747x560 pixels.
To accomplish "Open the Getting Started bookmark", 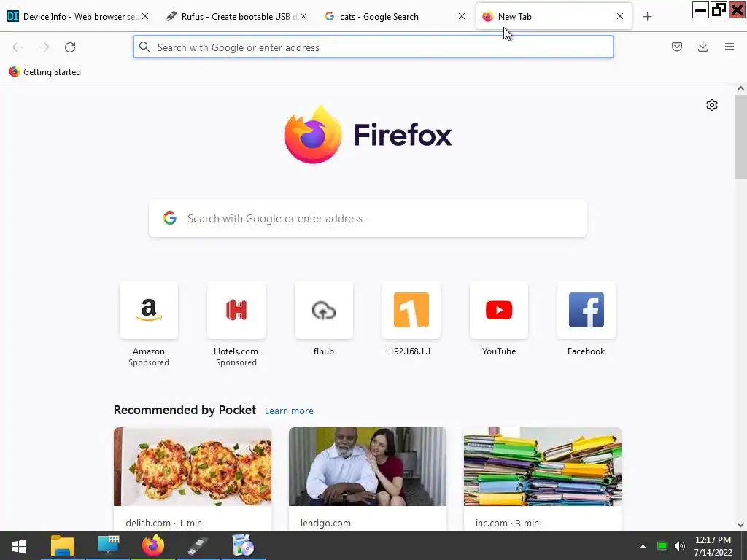I will (44, 72).
